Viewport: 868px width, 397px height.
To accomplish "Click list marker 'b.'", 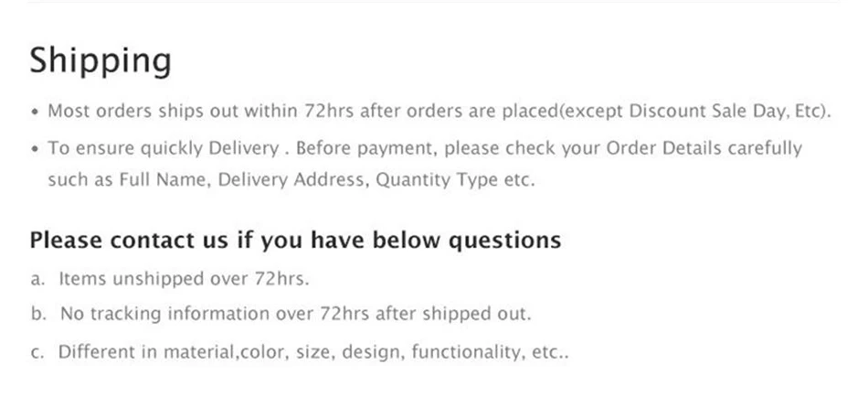I will point(38,314).
